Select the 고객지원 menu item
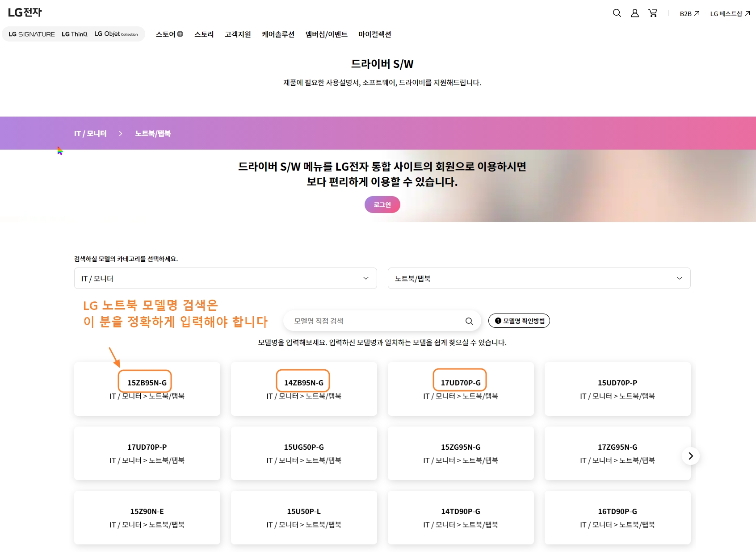Screen dimensions: 756x552 pos(238,34)
